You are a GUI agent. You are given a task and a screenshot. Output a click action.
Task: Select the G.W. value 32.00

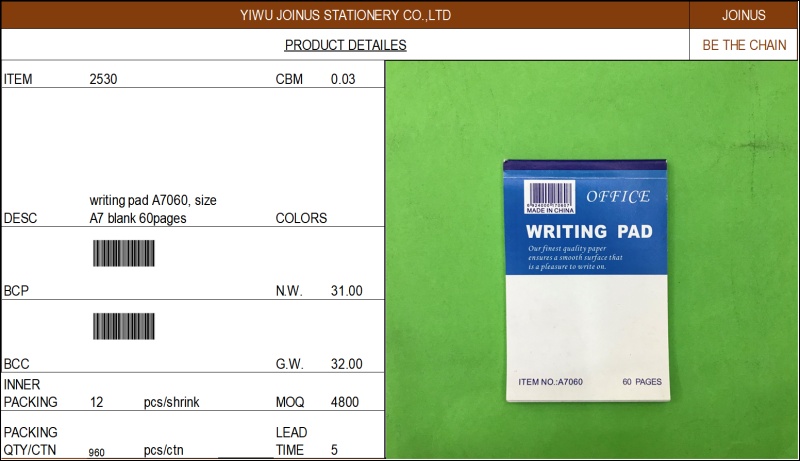pos(346,364)
